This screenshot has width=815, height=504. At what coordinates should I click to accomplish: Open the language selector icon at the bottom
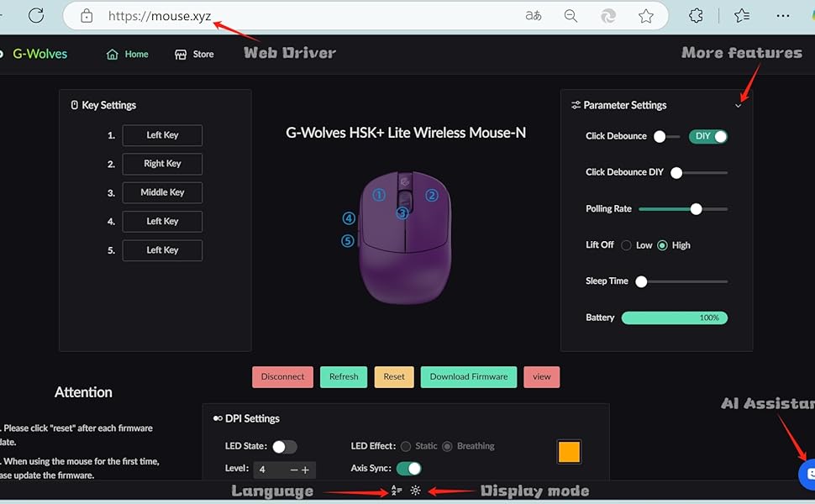coord(397,490)
